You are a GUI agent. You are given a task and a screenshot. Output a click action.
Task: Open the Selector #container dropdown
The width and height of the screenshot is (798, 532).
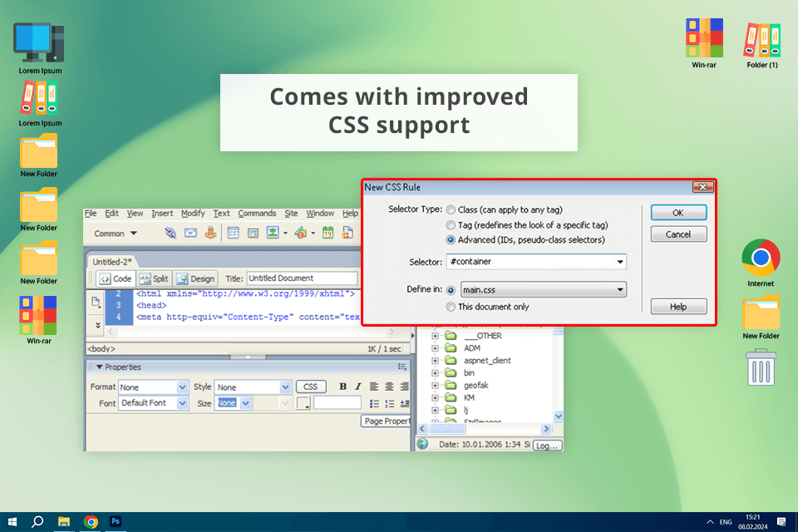(620, 262)
